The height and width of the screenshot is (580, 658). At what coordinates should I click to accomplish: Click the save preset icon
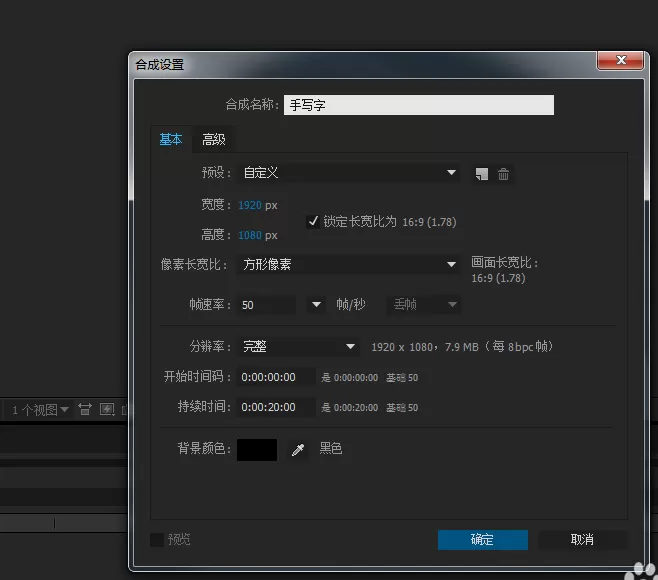pos(482,174)
